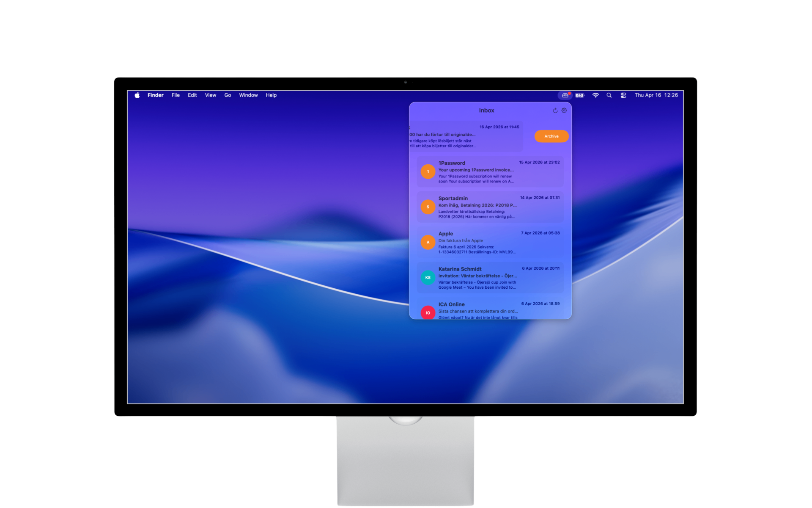The height and width of the screenshot is (508, 812).
Task: Click the 6 Apr 2026 at 20:11 timestamp
Action: [x=540, y=268]
